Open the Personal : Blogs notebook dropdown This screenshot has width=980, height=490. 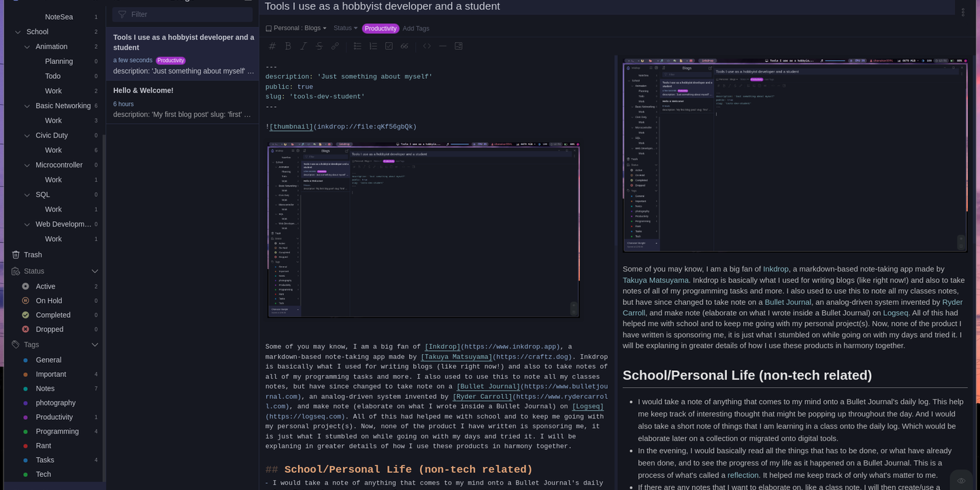[x=296, y=29]
